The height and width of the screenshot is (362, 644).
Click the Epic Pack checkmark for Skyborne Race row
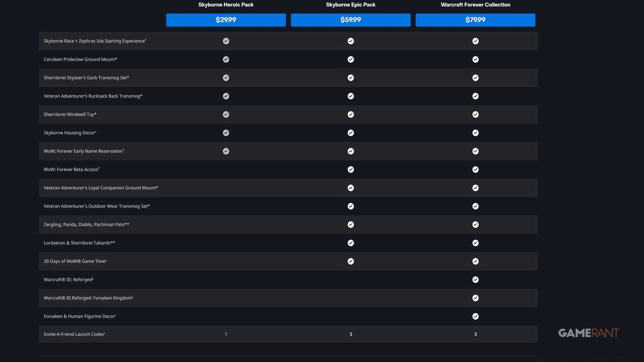[351, 41]
